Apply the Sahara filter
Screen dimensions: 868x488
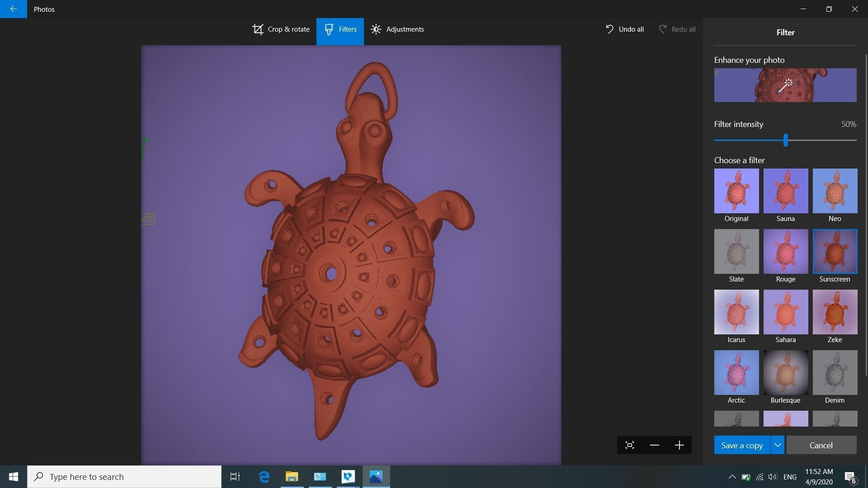[x=786, y=312]
